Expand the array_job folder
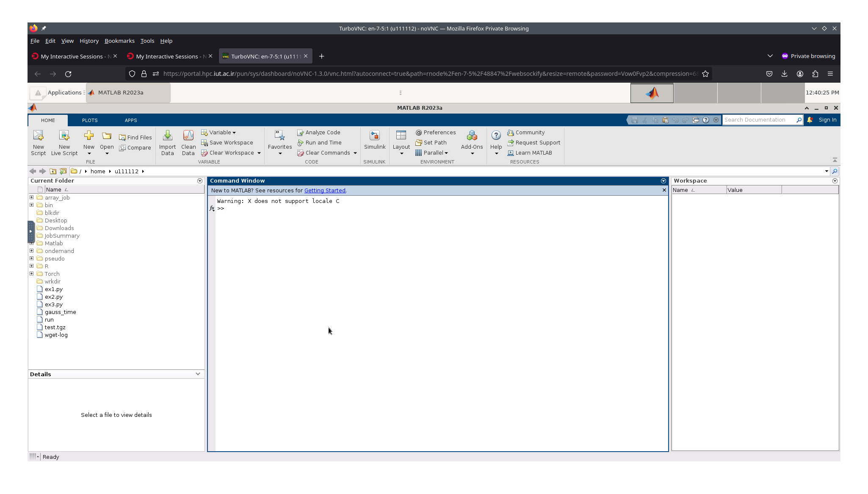Viewport: 868px width, 494px height. [32, 197]
